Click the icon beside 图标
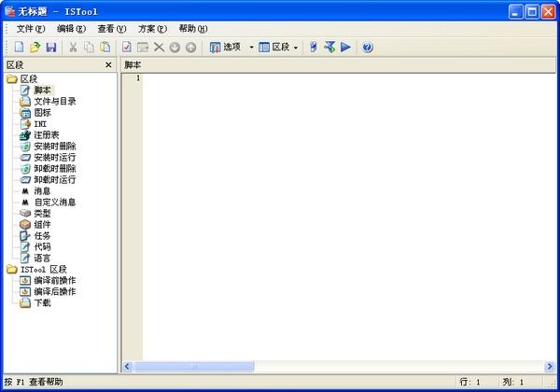 coord(25,113)
